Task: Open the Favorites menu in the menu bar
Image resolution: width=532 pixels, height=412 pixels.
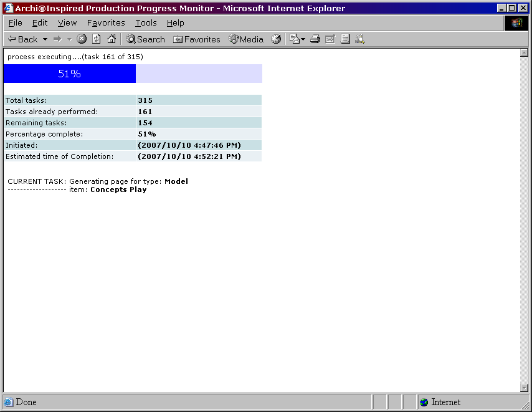Action: 106,23
